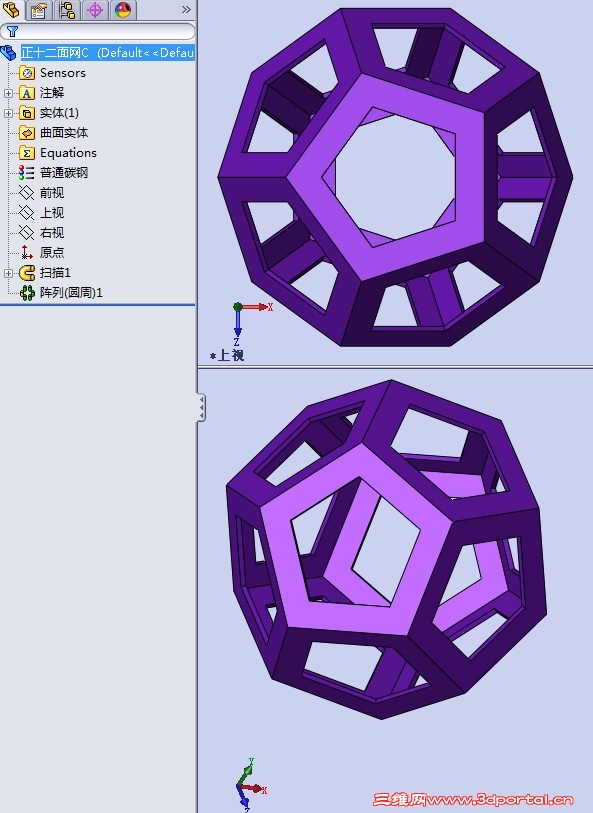This screenshot has width=593, height=813.
Task: Select the 前视 front plane
Action: pos(52,193)
